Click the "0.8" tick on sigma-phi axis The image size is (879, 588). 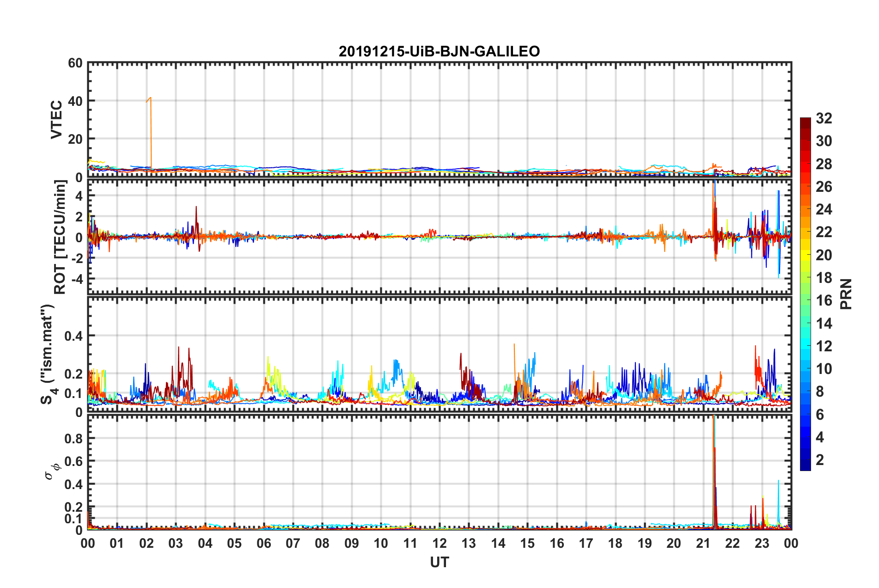[x=73, y=438]
